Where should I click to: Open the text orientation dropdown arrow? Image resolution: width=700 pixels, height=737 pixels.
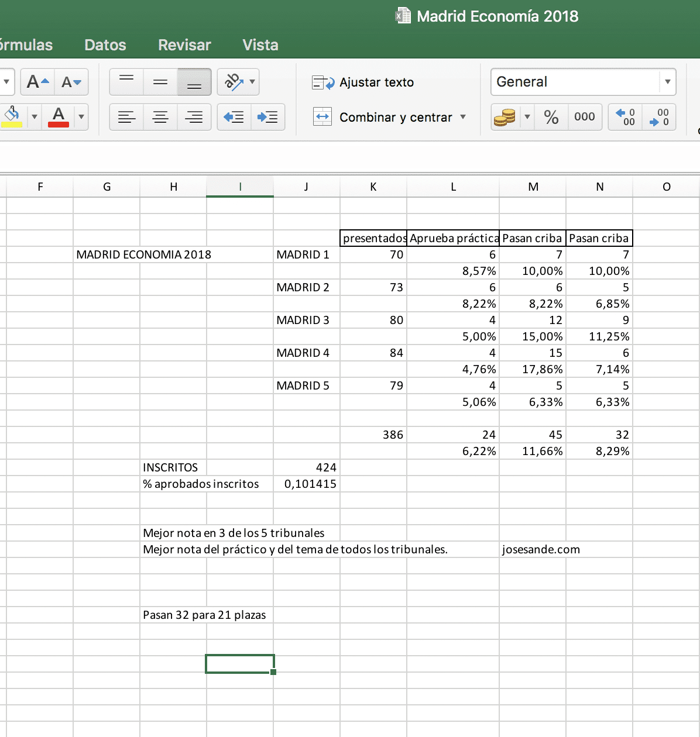252,82
